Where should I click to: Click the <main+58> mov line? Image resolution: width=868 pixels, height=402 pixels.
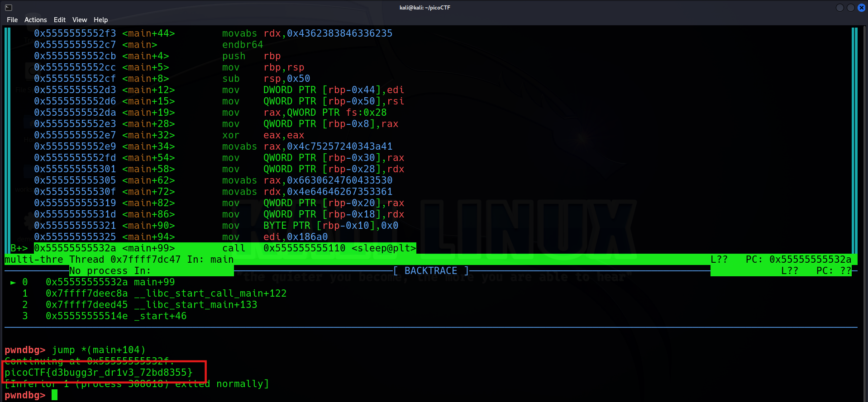coord(219,169)
